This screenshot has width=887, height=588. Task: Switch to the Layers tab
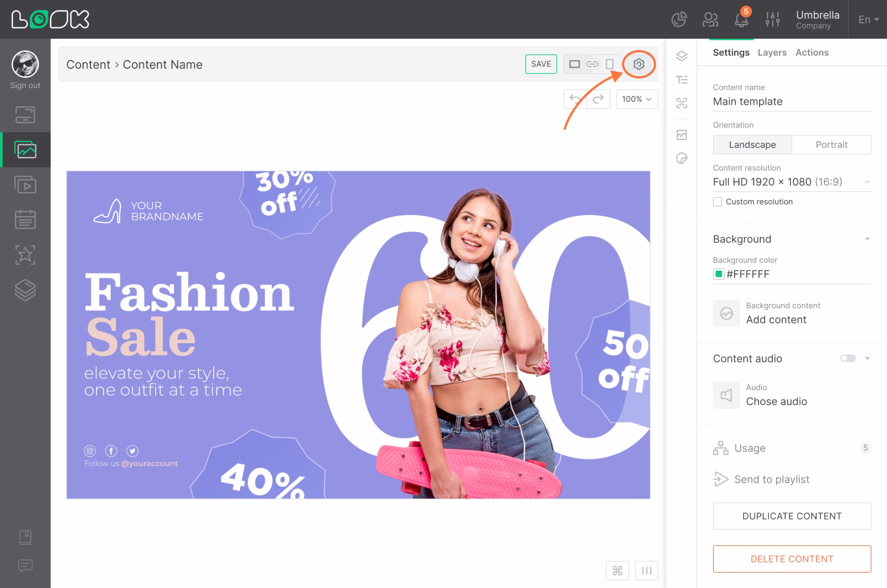[x=772, y=52]
